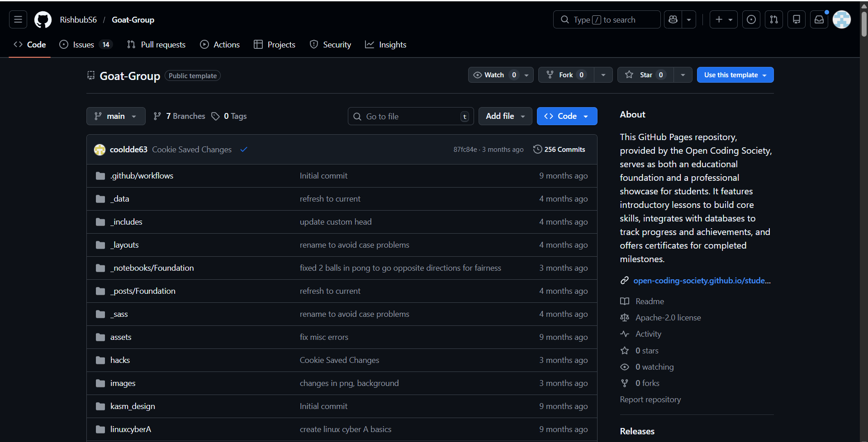Open the user profile avatar menu
This screenshot has width=868, height=442.
pos(842,19)
